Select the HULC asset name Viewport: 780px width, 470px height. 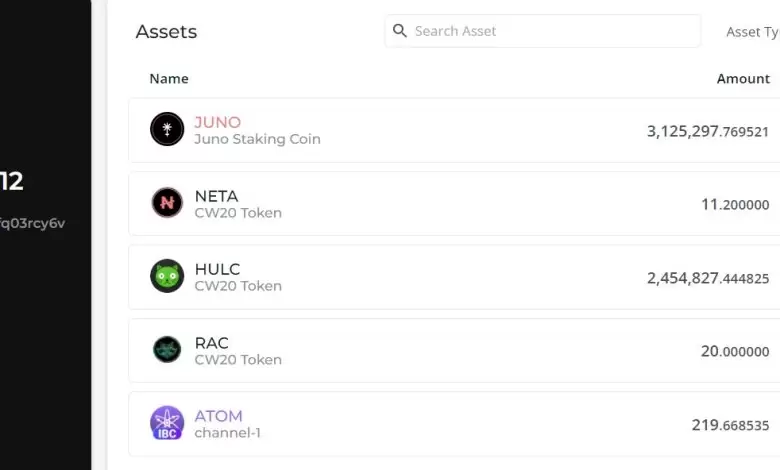pyautogui.click(x=217, y=269)
